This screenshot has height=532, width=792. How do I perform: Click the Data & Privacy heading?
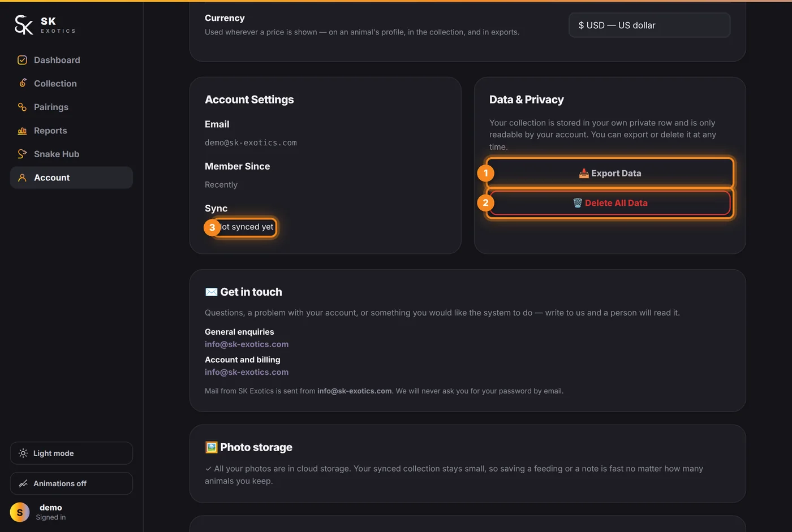tap(527, 100)
